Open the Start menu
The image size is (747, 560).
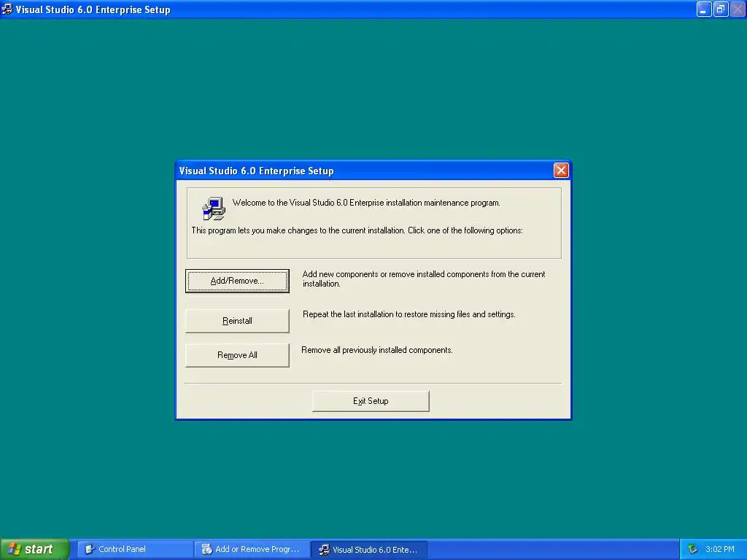tap(34, 549)
